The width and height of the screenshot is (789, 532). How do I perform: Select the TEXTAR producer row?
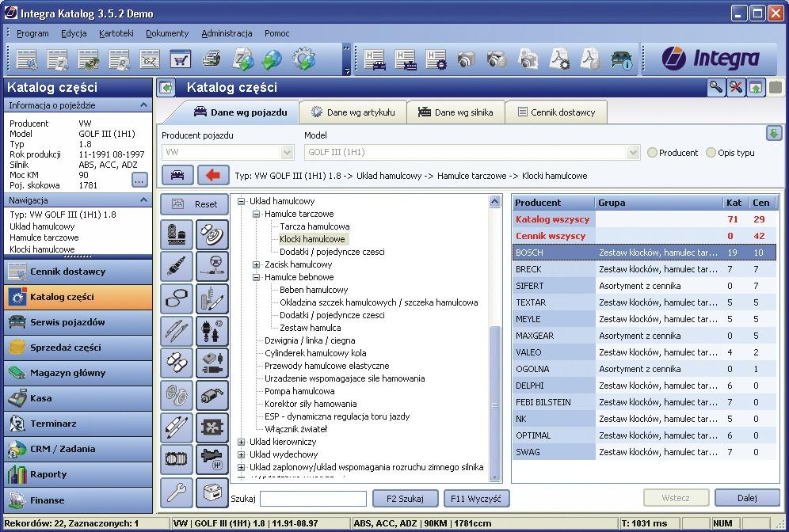644,302
